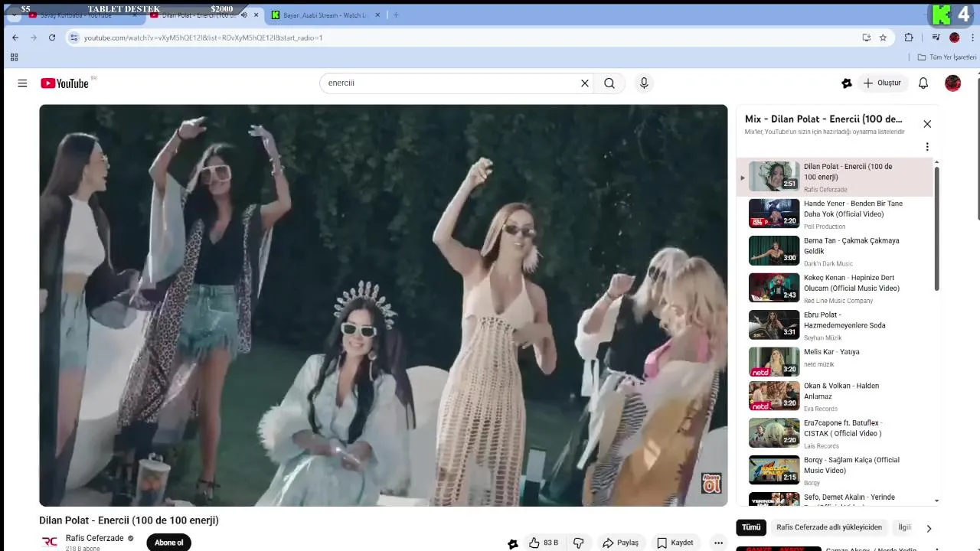
Task: Click the sparkle icon left of like button
Action: click(x=512, y=543)
